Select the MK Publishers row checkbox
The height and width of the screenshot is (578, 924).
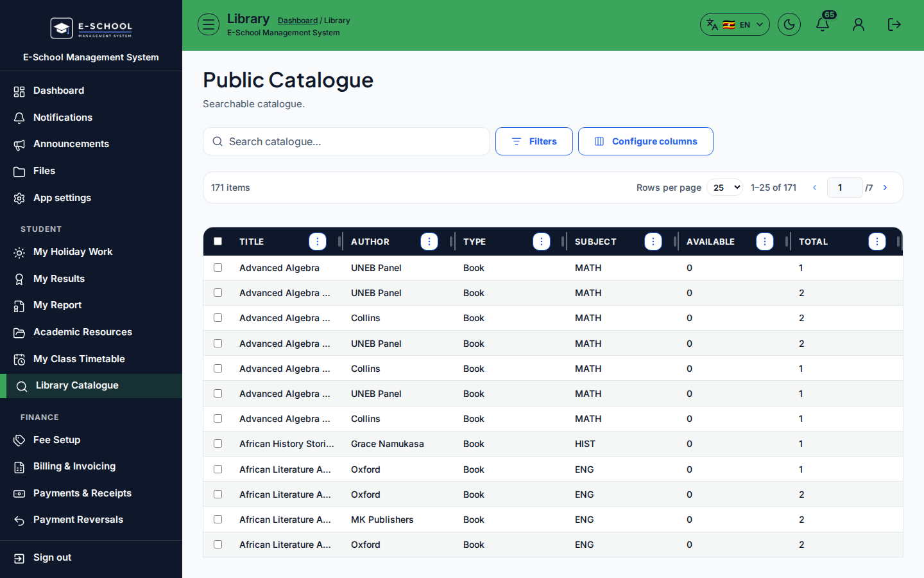[x=218, y=520]
